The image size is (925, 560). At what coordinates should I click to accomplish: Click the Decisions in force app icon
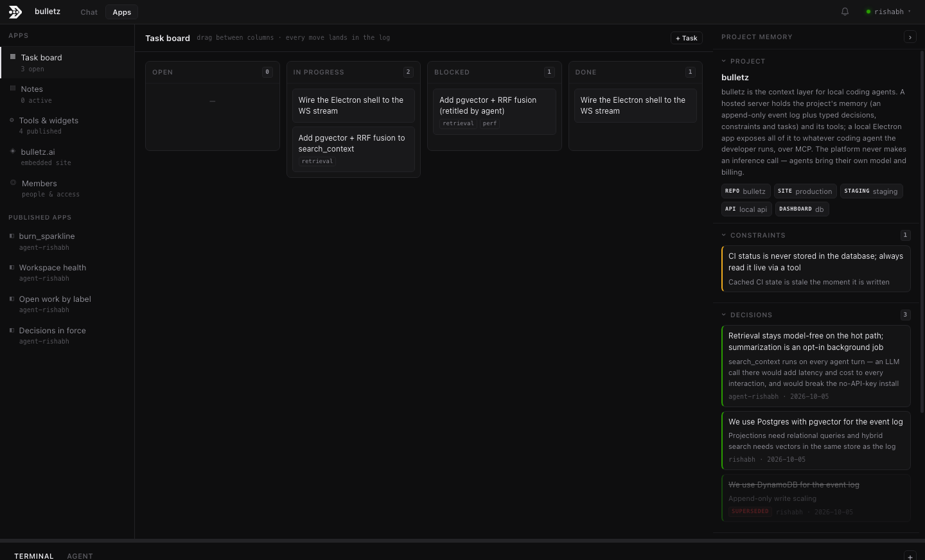tap(12, 330)
